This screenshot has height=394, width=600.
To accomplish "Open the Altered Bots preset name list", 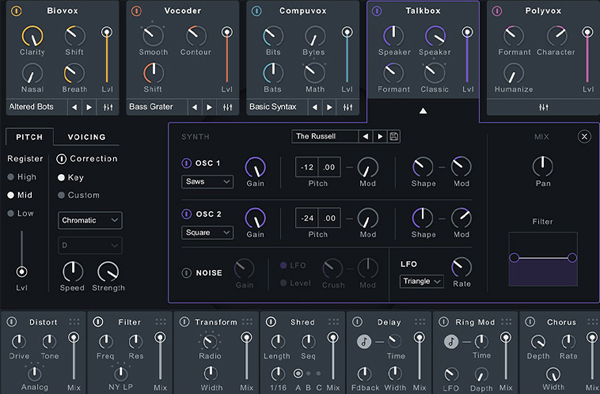I will [x=36, y=107].
